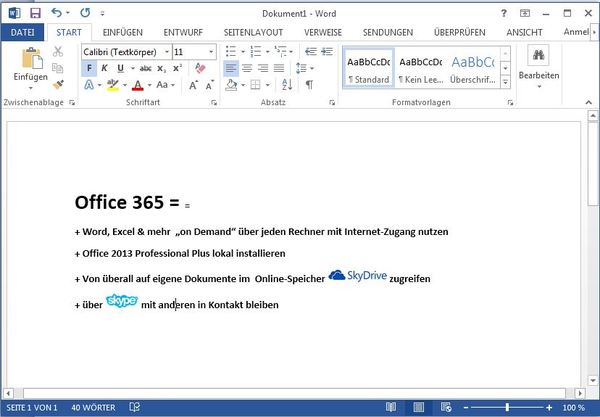Apply text effects outlined A icon
This screenshot has height=417, width=600.
(89, 85)
